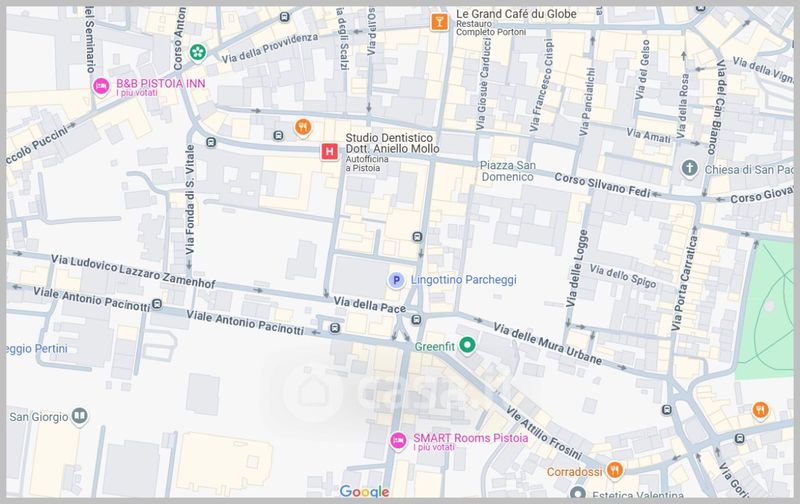Click the Google logo at the bottom
Viewport: 800px width, 504px height.
point(364,491)
